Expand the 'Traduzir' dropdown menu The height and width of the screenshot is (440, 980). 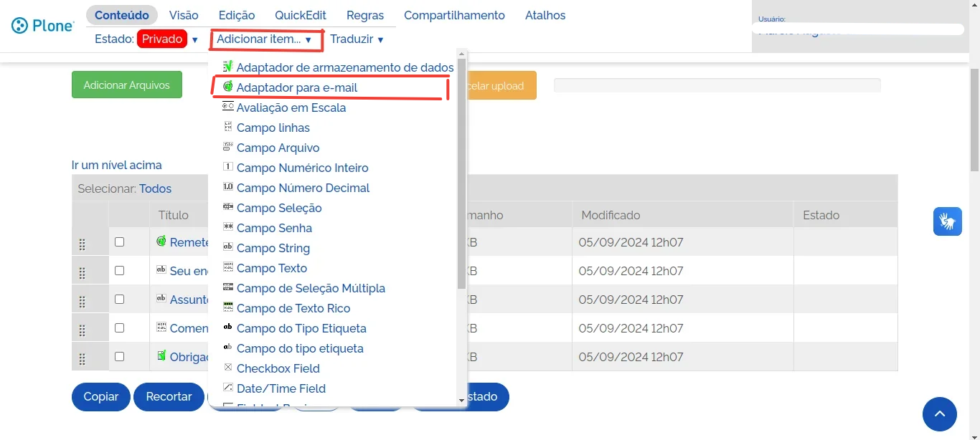pos(357,39)
